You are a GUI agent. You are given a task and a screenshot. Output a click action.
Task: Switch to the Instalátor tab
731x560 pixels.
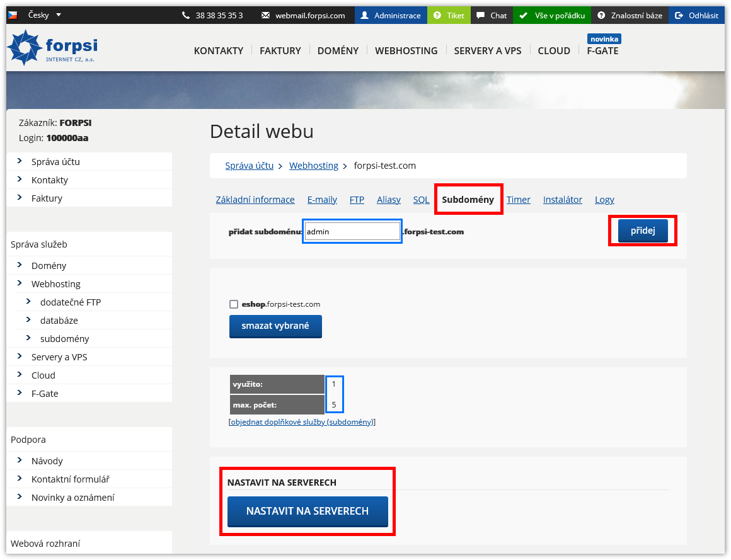[x=563, y=200]
